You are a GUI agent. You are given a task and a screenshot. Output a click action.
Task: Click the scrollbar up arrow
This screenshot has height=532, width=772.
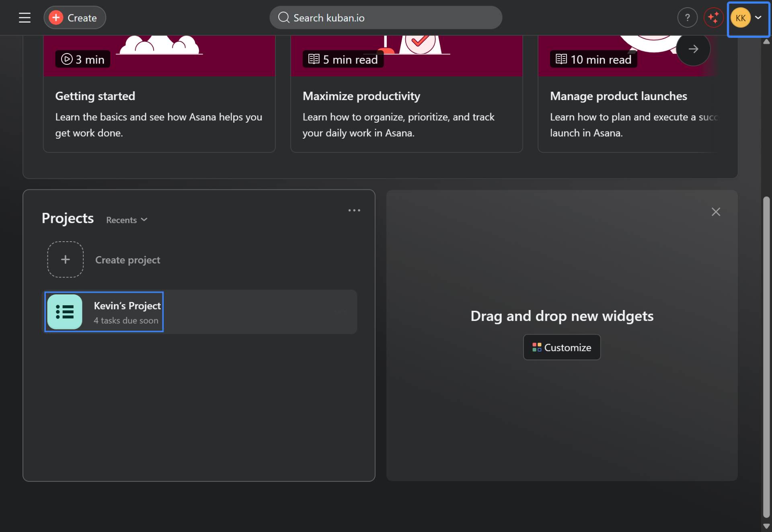click(x=766, y=41)
